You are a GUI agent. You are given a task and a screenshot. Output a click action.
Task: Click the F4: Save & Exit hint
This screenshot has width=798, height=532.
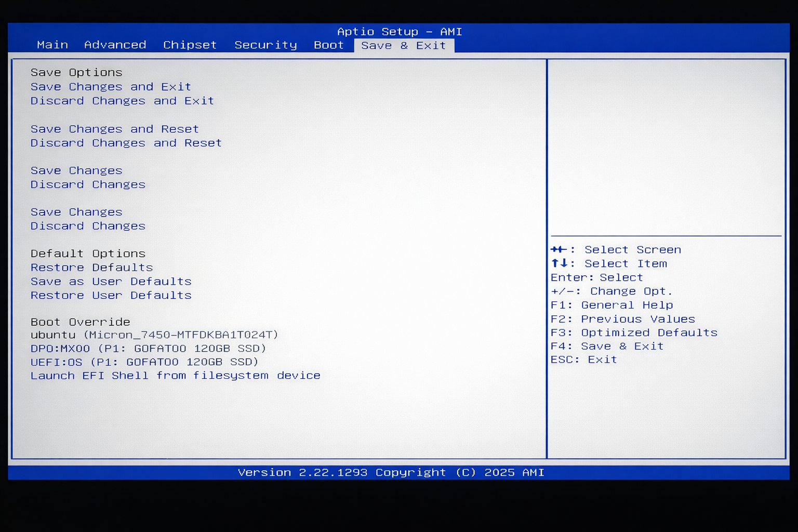pyautogui.click(x=607, y=347)
